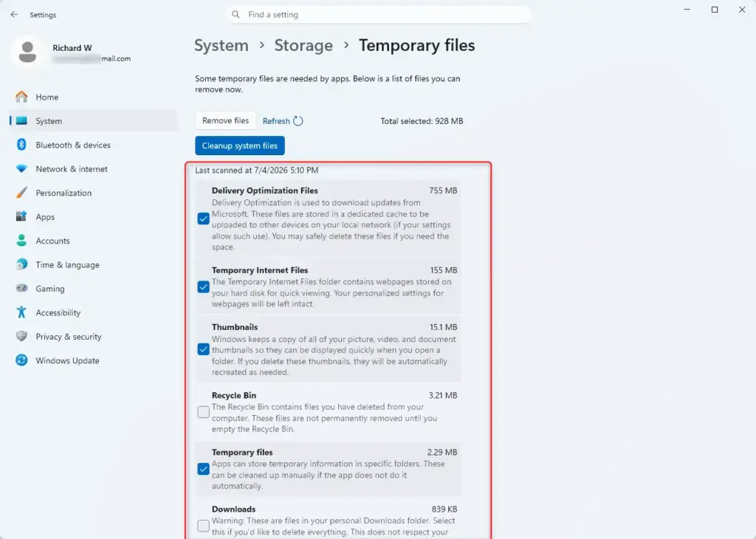Click the Network & internet wifi icon

21,169
